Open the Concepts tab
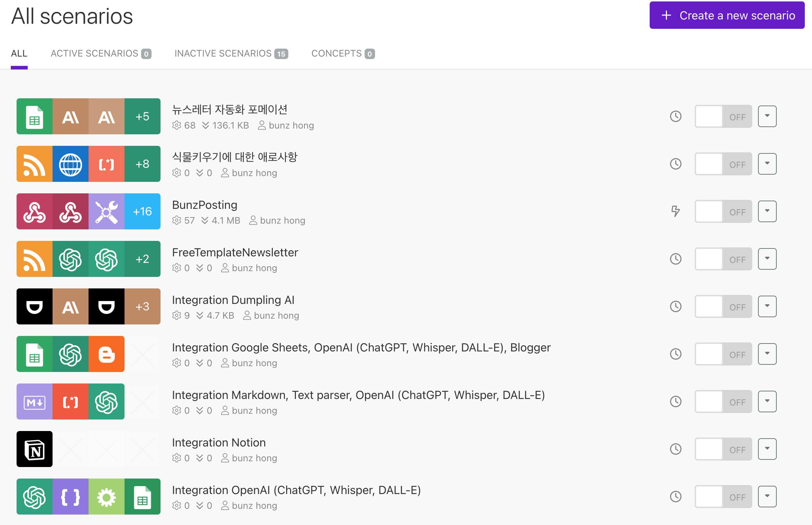 [343, 54]
